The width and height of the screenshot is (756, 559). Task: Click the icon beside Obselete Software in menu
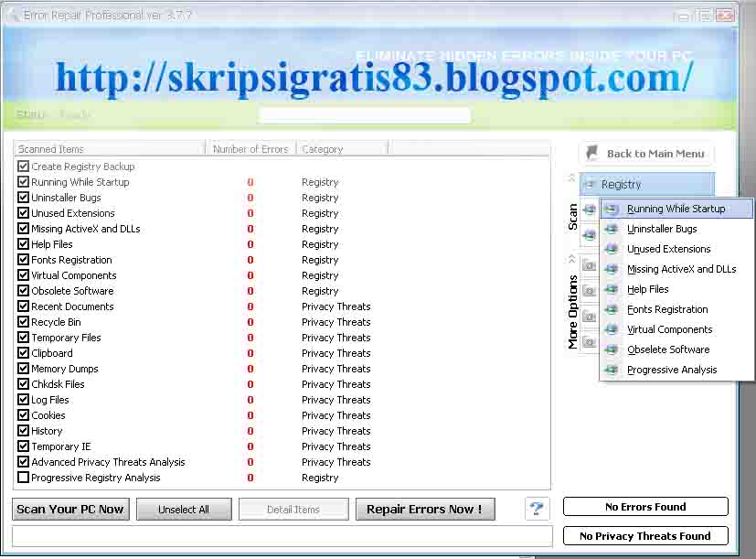click(x=612, y=349)
